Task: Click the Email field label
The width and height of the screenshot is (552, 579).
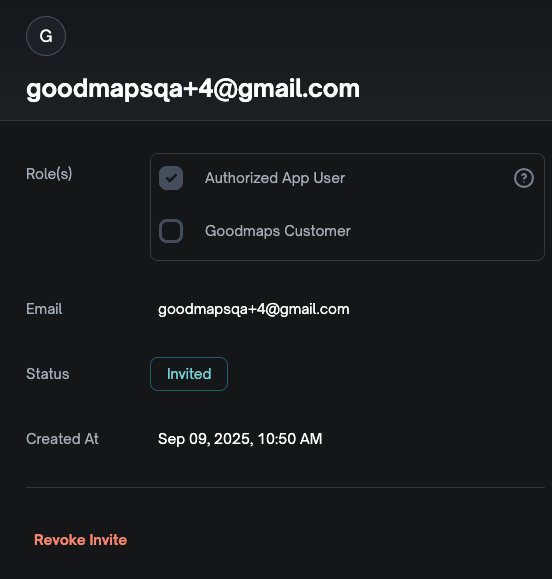Action: click(44, 309)
